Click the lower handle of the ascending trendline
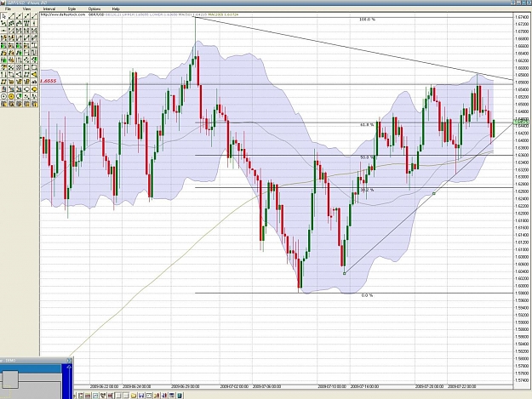The width and height of the screenshot is (532, 399). pos(345,273)
